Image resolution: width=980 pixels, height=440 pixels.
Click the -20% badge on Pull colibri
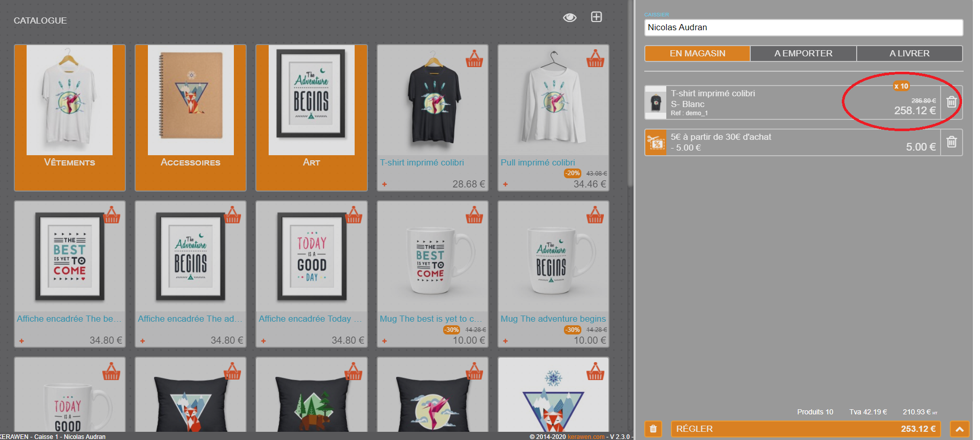(x=573, y=173)
